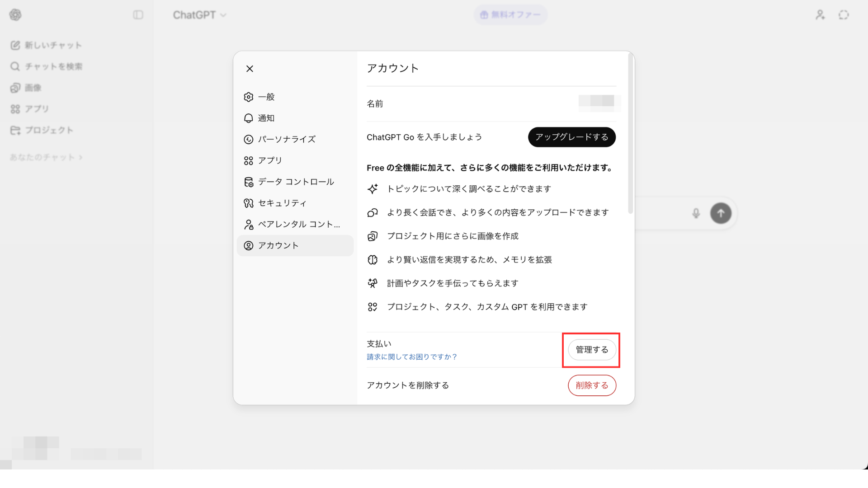Image resolution: width=868 pixels, height=488 pixels.
Task: Click the セキュリティ key icon
Action: click(x=249, y=203)
